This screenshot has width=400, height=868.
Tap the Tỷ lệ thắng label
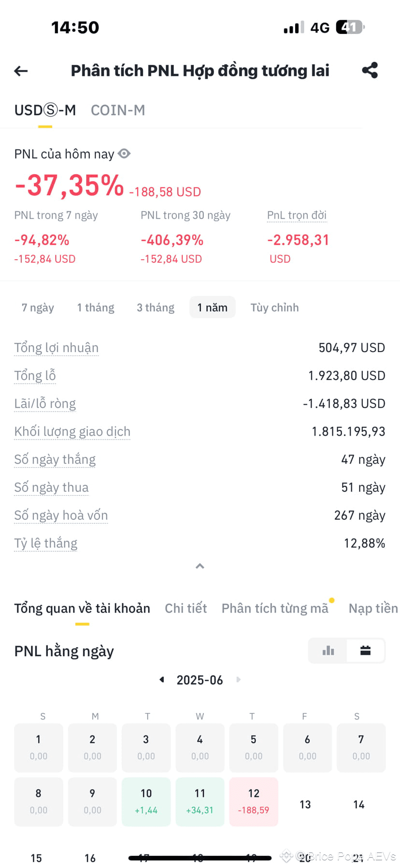click(45, 544)
